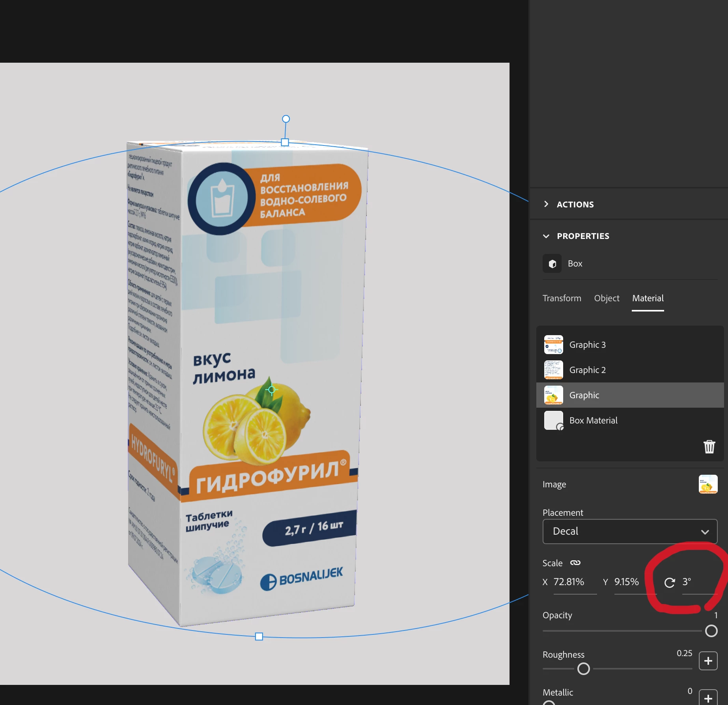Delete layer with the trash icon
This screenshot has height=705, width=728.
(x=709, y=447)
